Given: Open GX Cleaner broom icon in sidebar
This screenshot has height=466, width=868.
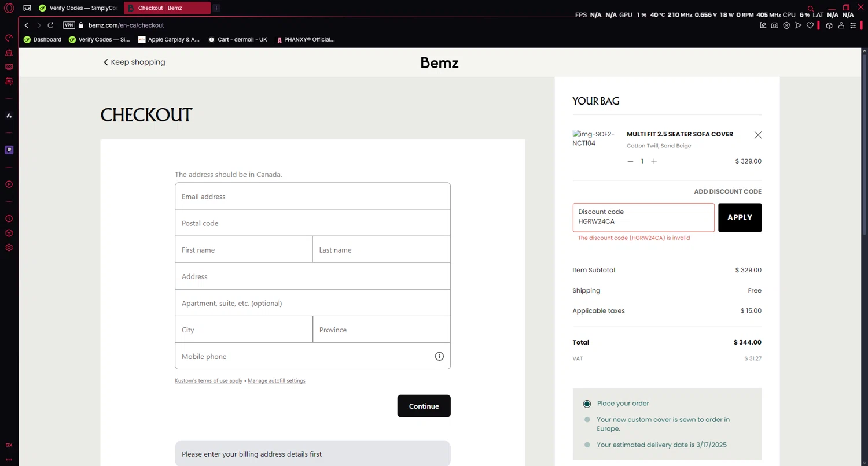Looking at the screenshot, I should 9,53.
